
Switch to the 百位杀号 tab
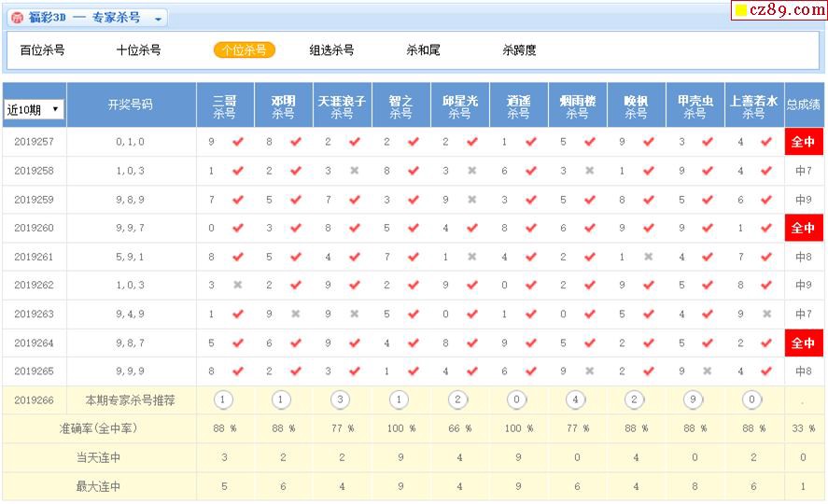tap(42, 50)
